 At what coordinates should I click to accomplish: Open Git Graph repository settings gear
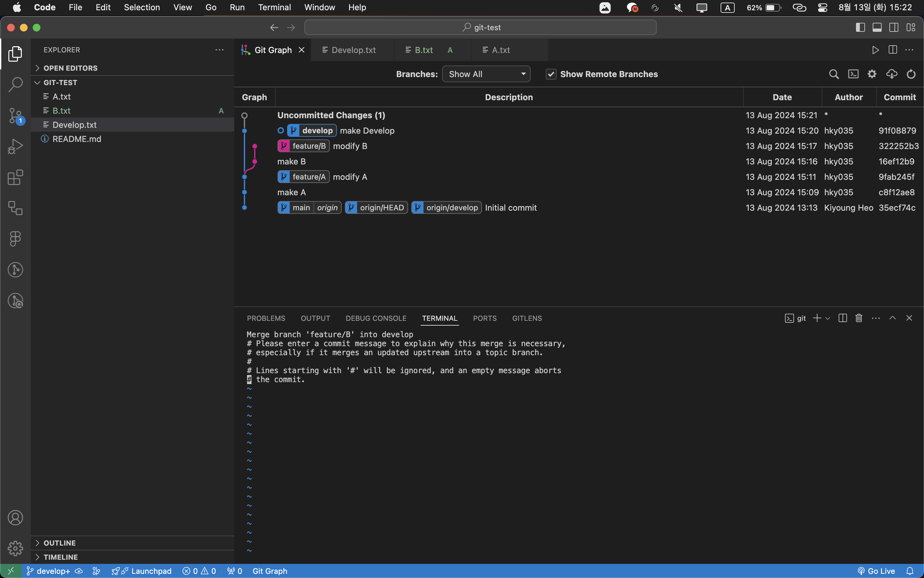pos(872,74)
